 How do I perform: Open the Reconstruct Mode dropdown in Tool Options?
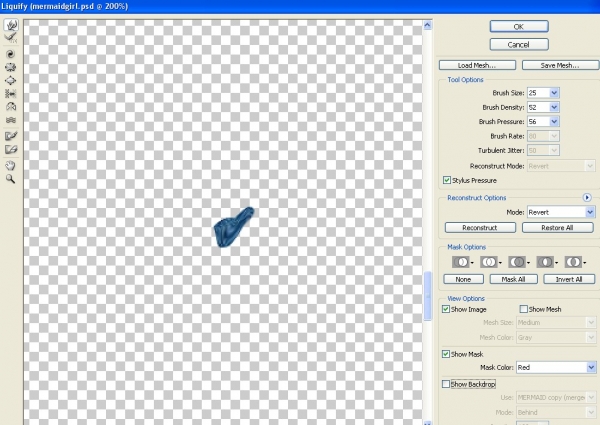[x=561, y=166]
